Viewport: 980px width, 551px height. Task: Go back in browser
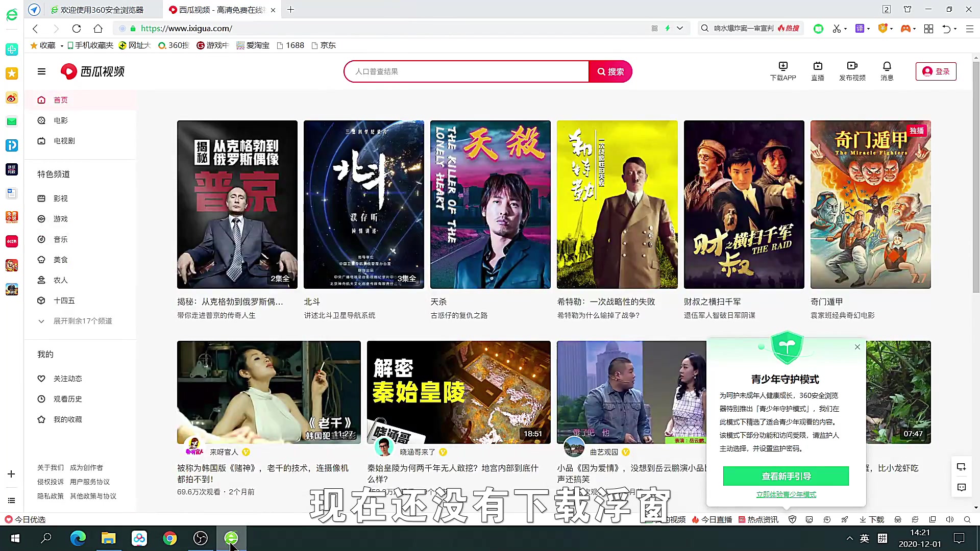(x=35, y=29)
